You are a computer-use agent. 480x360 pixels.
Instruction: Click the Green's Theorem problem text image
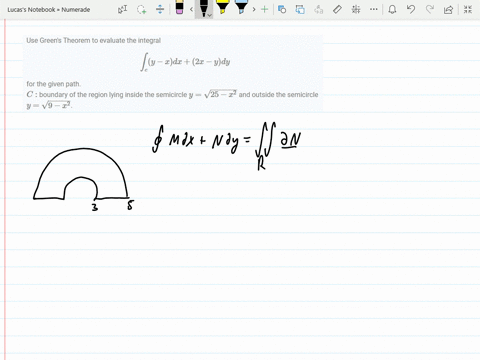pyautogui.click(x=173, y=73)
